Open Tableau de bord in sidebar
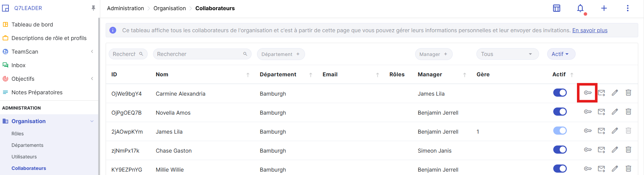The width and height of the screenshot is (644, 175). (x=32, y=24)
